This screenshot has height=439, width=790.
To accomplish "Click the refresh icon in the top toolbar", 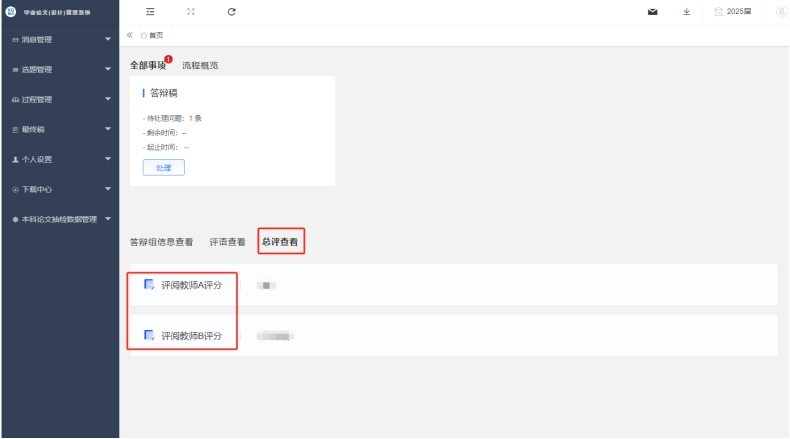I will (x=232, y=11).
